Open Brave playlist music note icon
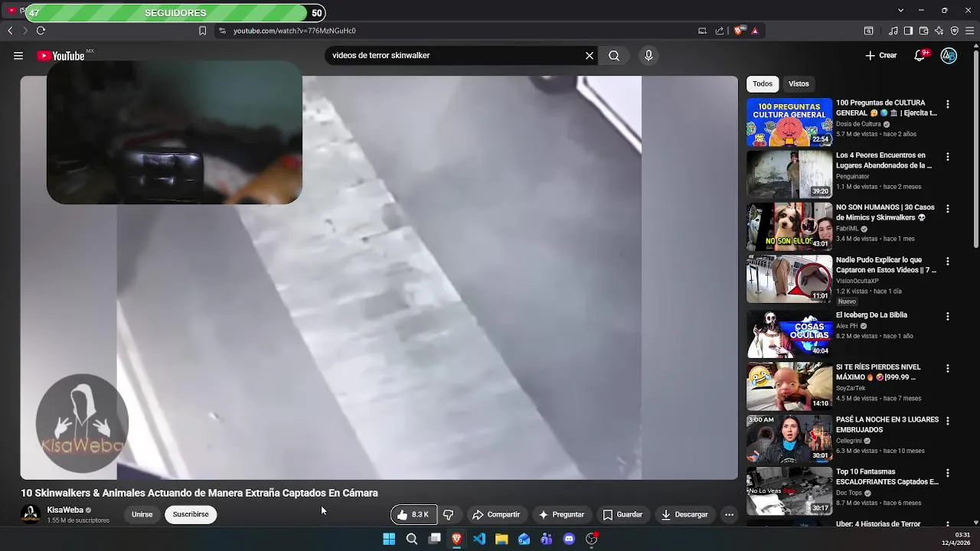The image size is (980, 551). [893, 31]
